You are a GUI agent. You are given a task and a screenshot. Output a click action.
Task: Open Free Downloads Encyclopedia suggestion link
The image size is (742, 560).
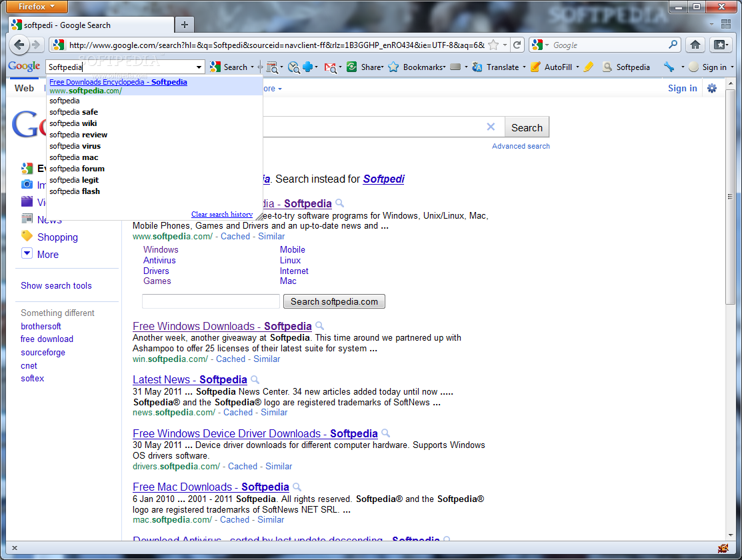pos(118,82)
